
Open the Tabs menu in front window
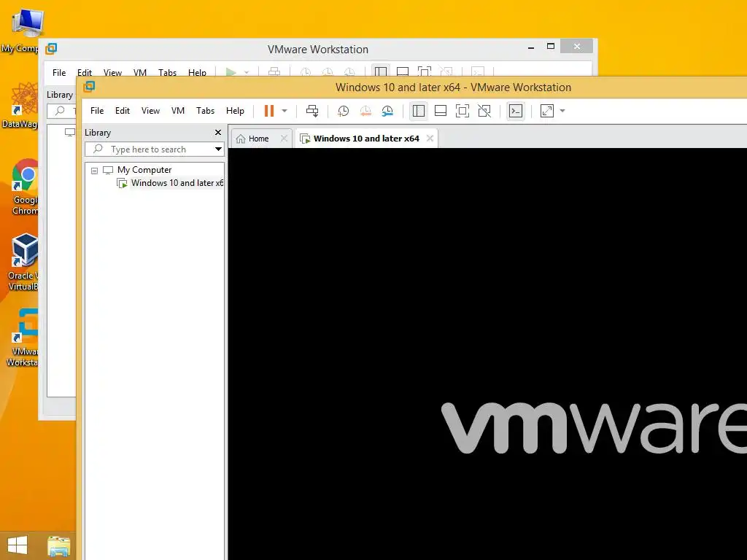pyautogui.click(x=205, y=111)
